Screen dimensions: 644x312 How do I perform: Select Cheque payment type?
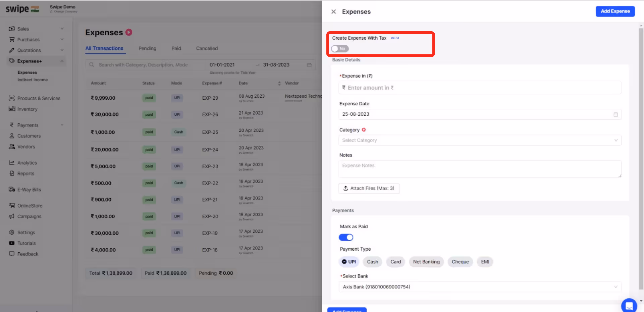tap(460, 262)
